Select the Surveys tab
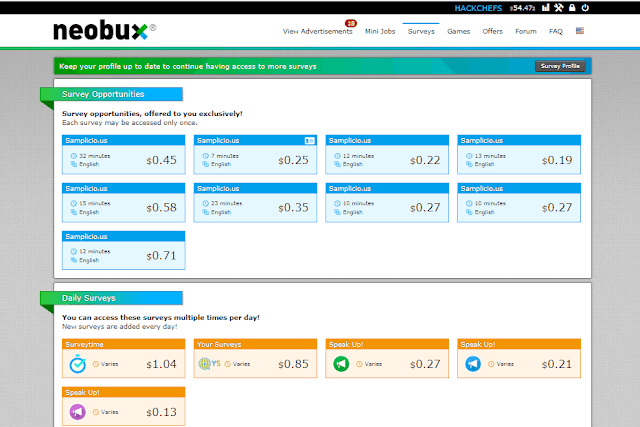The width and height of the screenshot is (640, 427). [421, 31]
